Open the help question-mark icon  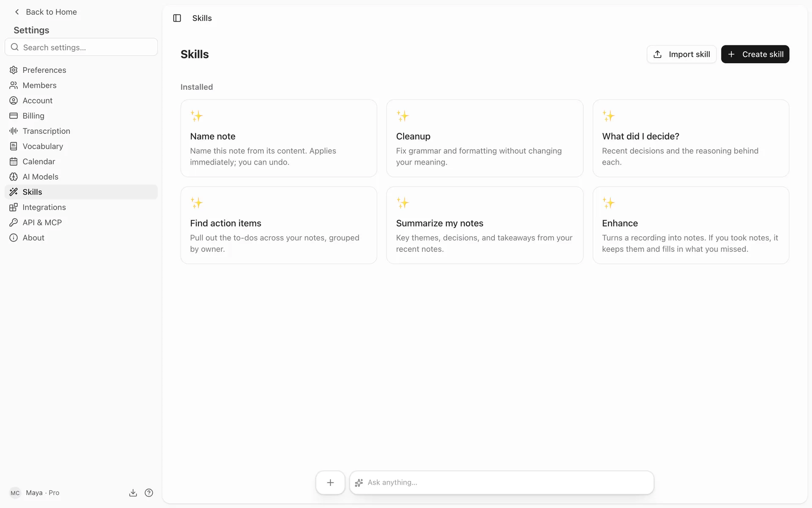149,493
